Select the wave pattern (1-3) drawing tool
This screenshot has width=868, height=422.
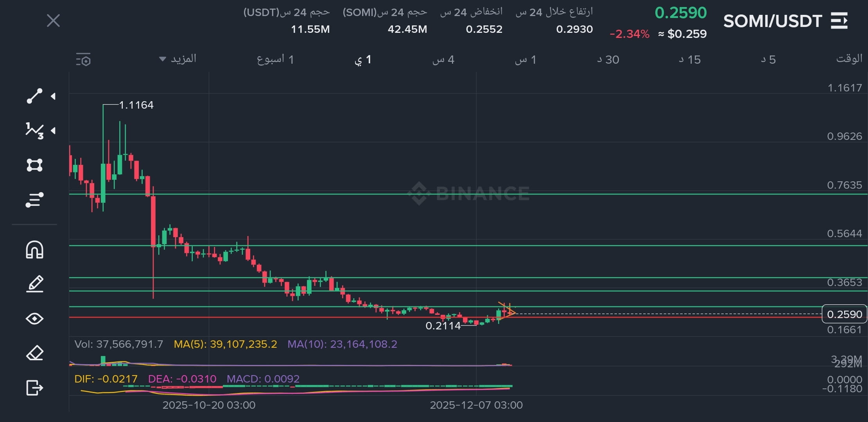(34, 131)
